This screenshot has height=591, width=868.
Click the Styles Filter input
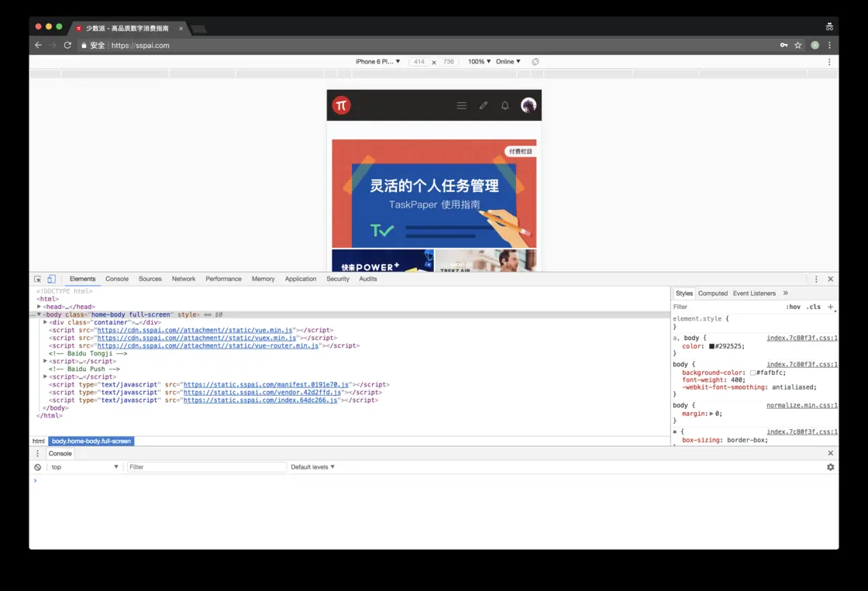pos(726,307)
